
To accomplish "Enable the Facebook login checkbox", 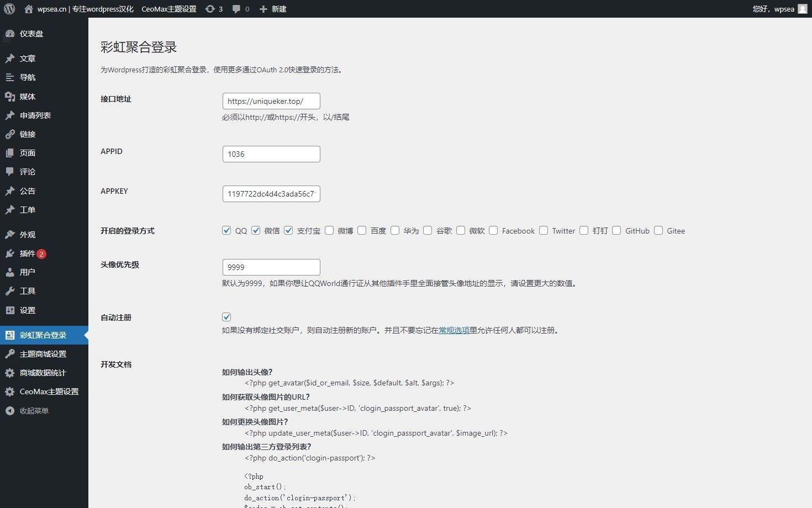I will (493, 230).
